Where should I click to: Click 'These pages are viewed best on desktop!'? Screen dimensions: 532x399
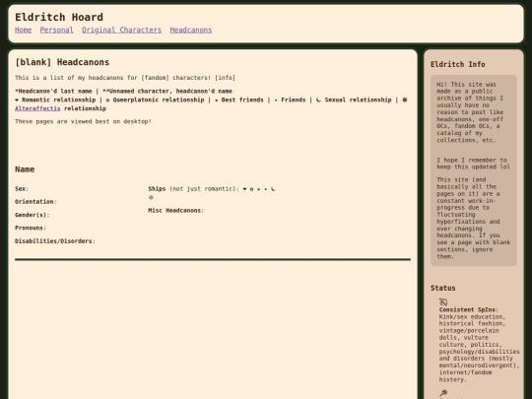(x=83, y=121)
